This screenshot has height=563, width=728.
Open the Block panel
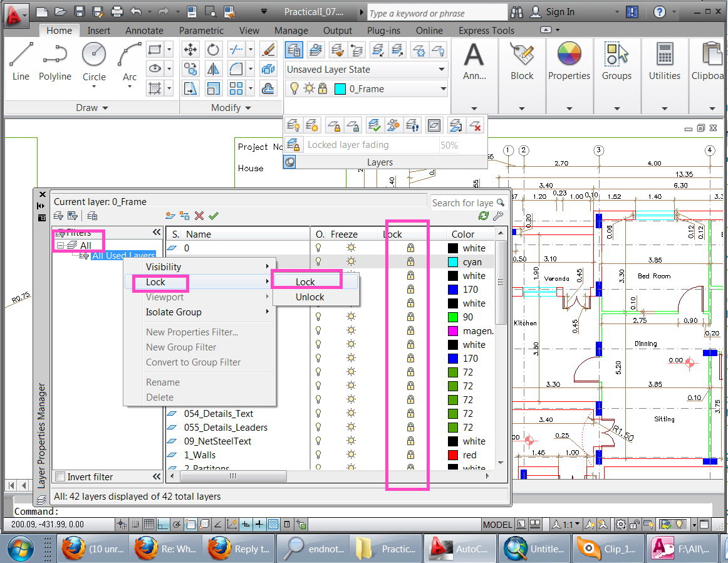(522, 63)
